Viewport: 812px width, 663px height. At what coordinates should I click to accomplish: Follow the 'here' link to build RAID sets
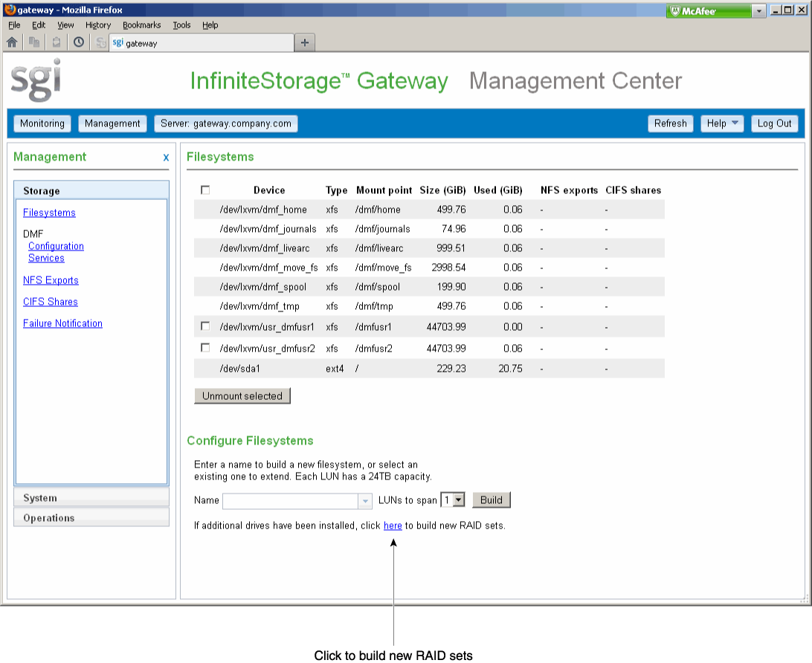coord(393,525)
